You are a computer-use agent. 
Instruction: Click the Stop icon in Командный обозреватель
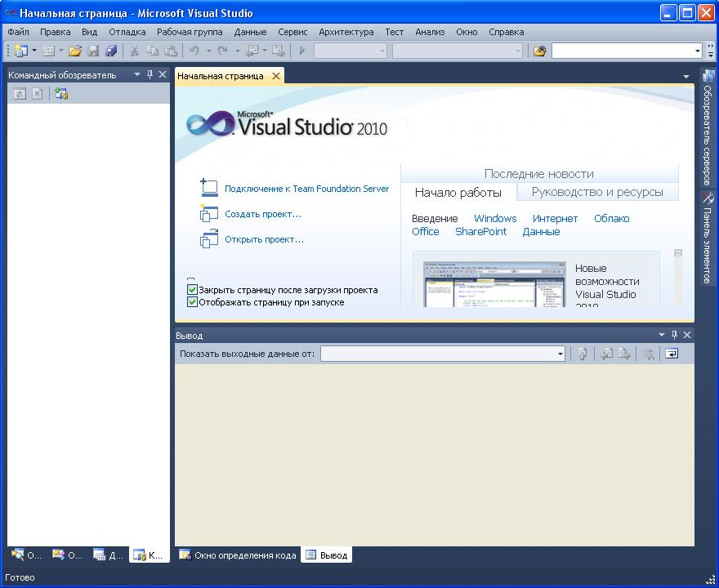(37, 94)
